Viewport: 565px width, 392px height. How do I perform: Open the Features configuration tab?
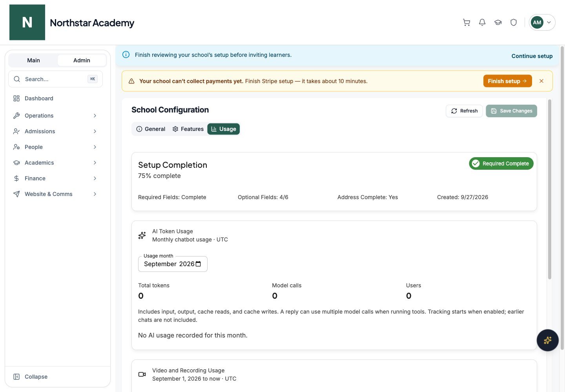188,129
